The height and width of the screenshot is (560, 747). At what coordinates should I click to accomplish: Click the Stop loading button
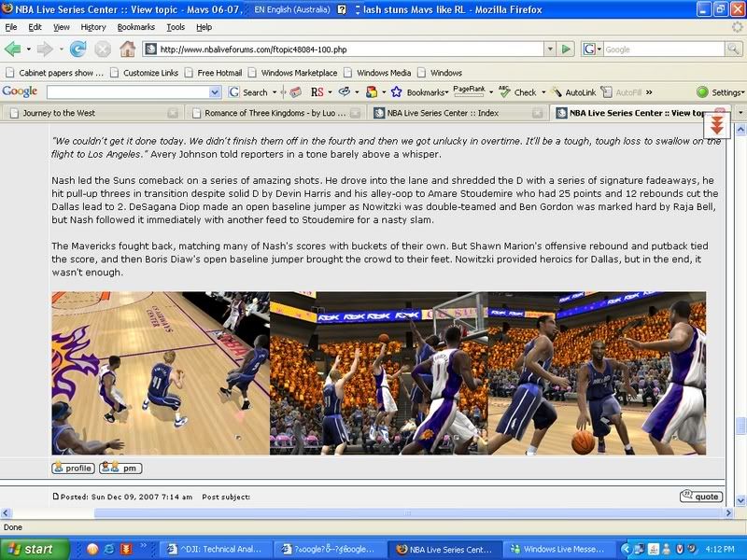click(x=103, y=49)
